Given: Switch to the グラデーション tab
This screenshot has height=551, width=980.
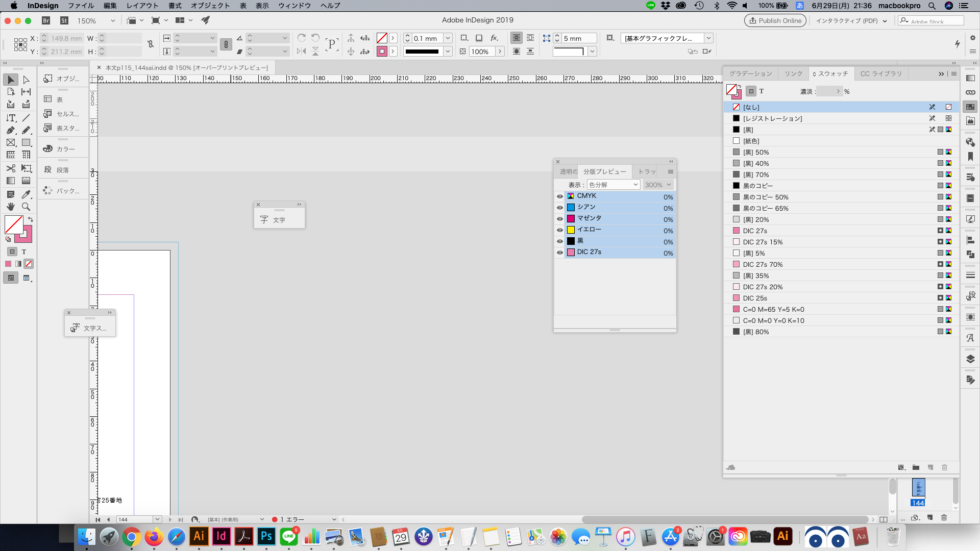Looking at the screenshot, I should click(750, 73).
